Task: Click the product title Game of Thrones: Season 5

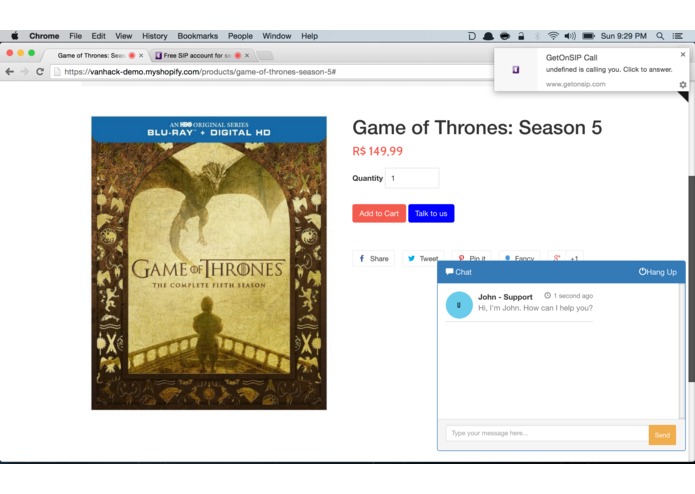Action: coord(477,128)
